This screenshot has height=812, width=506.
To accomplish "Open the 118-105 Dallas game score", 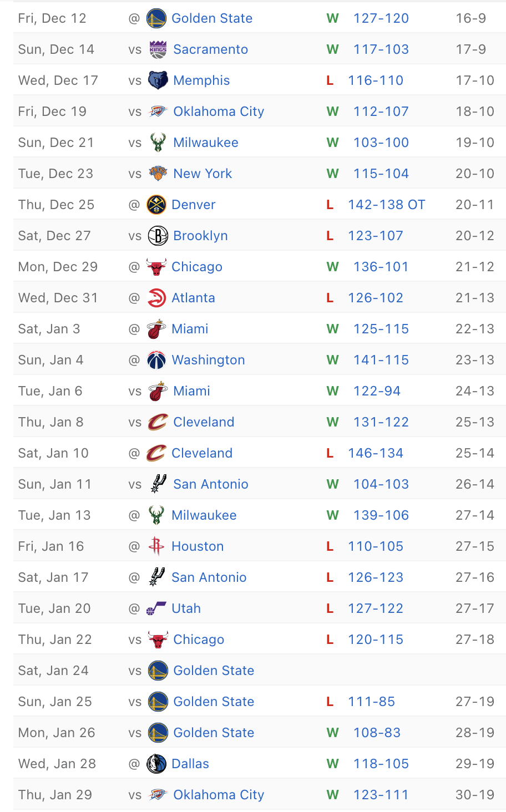I will (381, 764).
